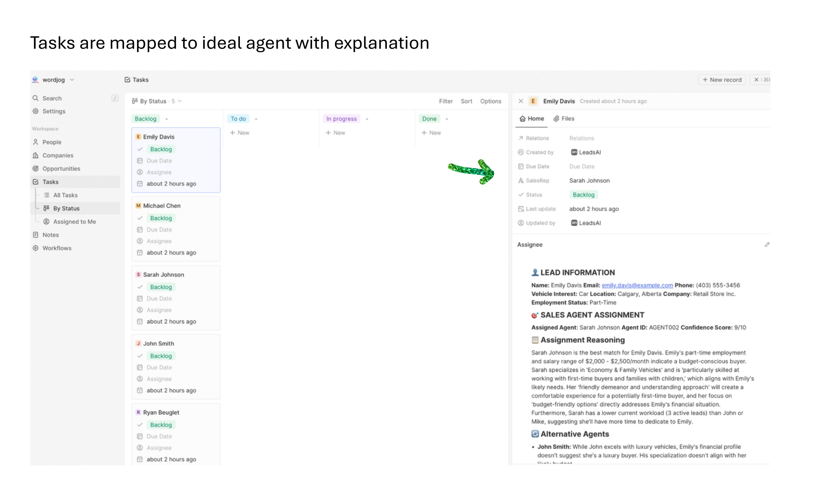Click the edit pencil beside Assignee

tap(767, 244)
